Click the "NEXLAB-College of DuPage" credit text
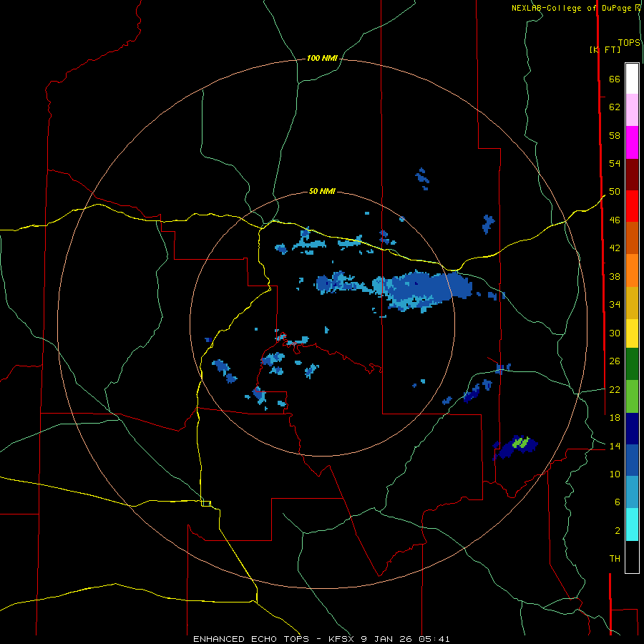Viewport: 644px width, 644px height. pos(572,8)
